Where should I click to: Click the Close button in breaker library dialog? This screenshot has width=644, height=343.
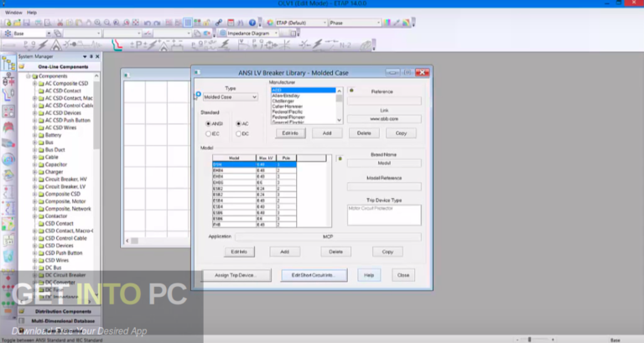click(402, 275)
